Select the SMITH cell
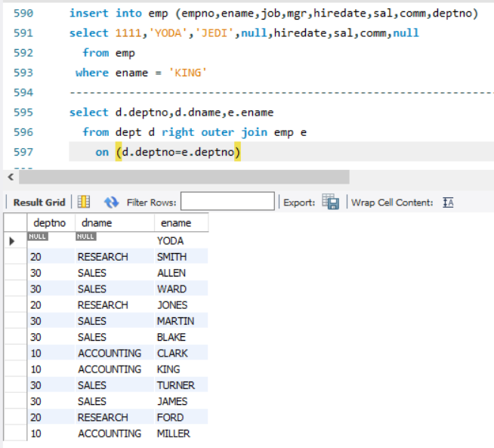Screen dimensions: 494x448 point(181,257)
